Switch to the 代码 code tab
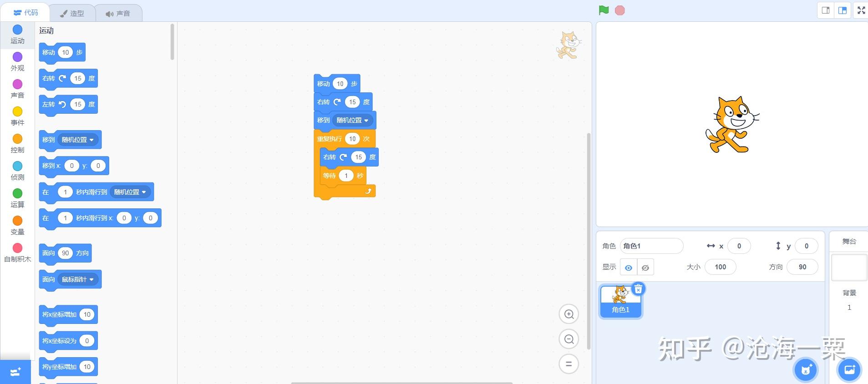The height and width of the screenshot is (384, 868). coord(26,13)
